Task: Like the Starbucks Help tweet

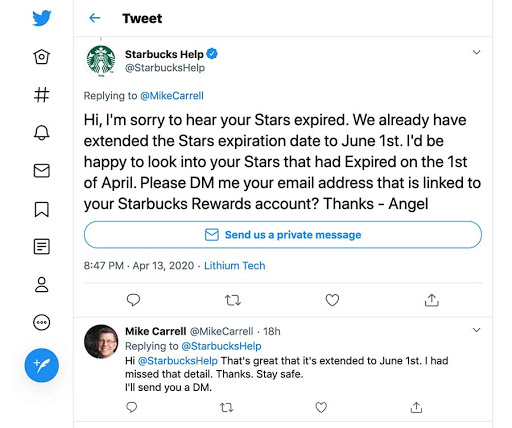Action: pos(332,300)
